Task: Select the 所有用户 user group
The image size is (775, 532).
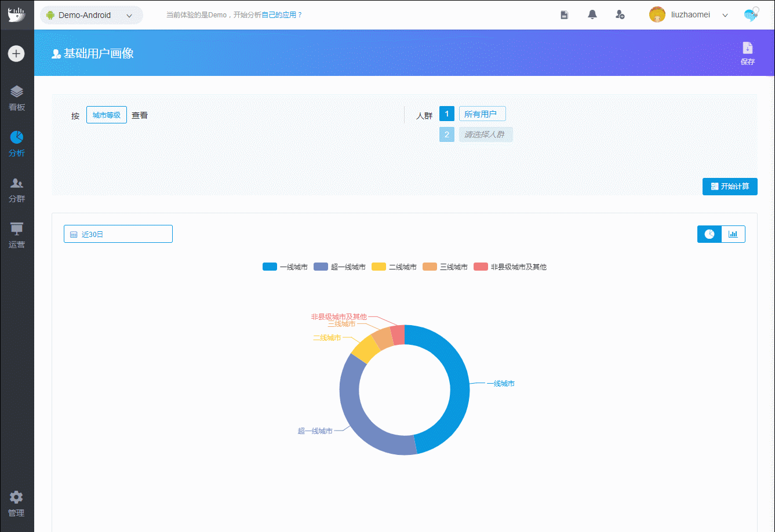Action: click(482, 114)
